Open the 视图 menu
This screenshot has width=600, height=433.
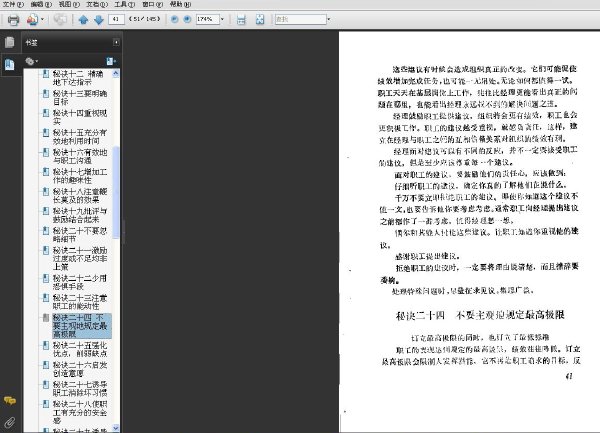(69, 4)
